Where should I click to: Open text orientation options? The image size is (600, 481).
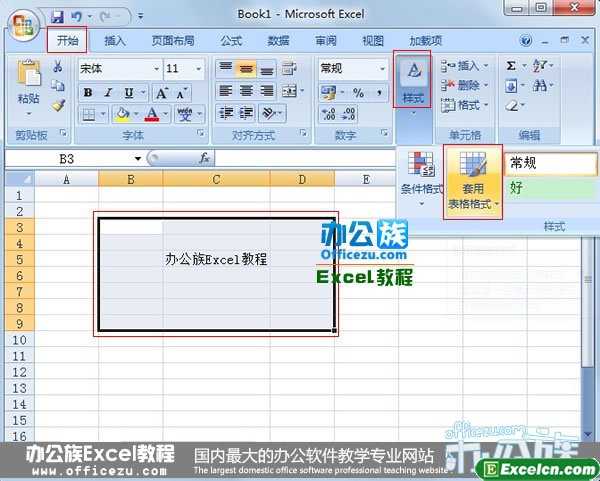point(269,113)
